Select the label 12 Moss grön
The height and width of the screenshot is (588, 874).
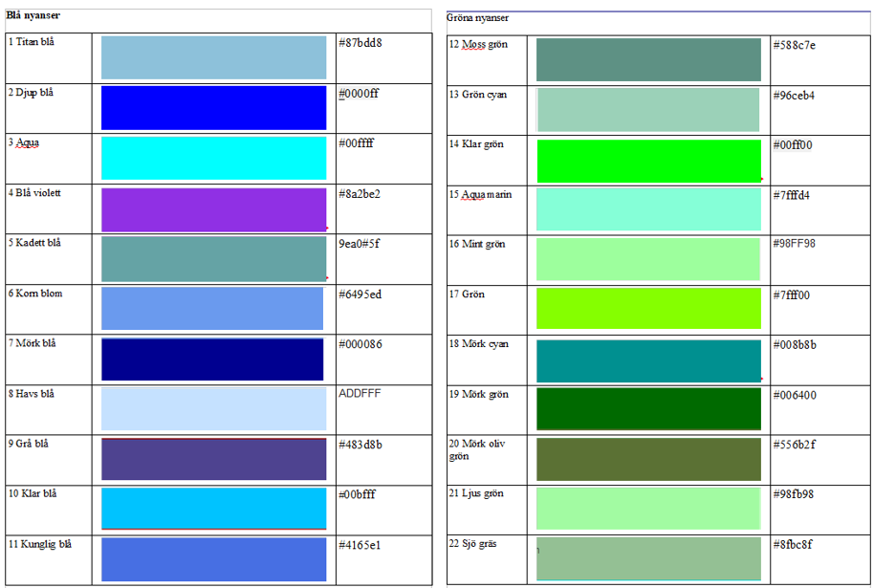[479, 44]
